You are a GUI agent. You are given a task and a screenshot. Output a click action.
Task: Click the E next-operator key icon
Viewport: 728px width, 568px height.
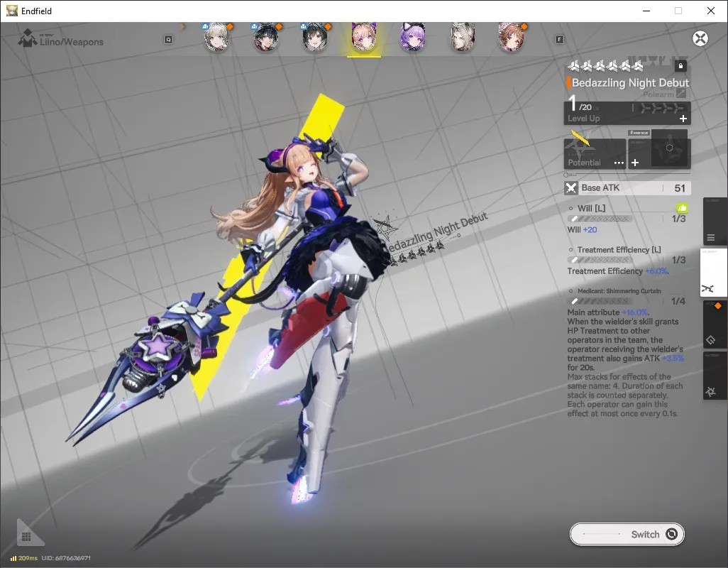tap(559, 40)
